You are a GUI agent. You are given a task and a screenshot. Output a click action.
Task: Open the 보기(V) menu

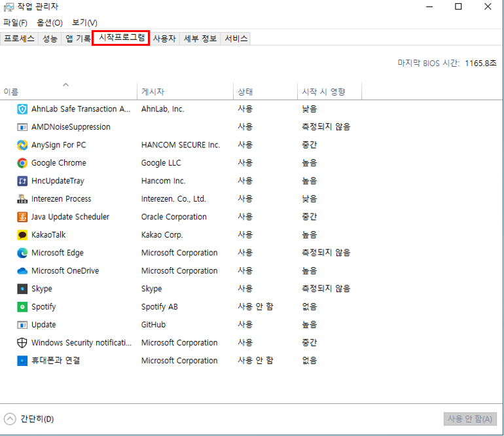click(x=84, y=22)
